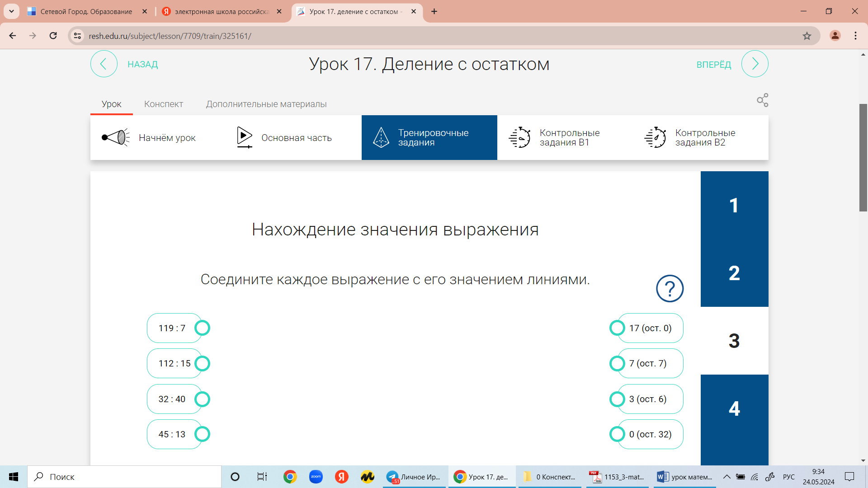Open Дополнительные материалы tab
868x488 pixels.
coord(266,104)
